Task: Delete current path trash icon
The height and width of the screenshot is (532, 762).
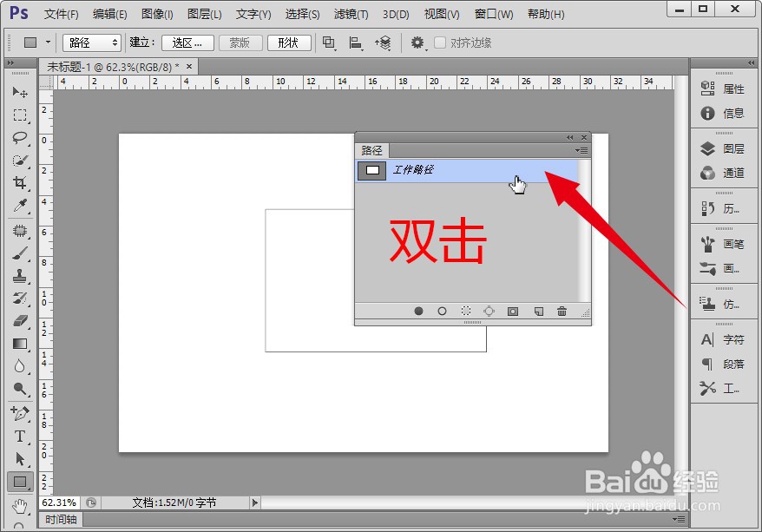Action: pyautogui.click(x=562, y=311)
